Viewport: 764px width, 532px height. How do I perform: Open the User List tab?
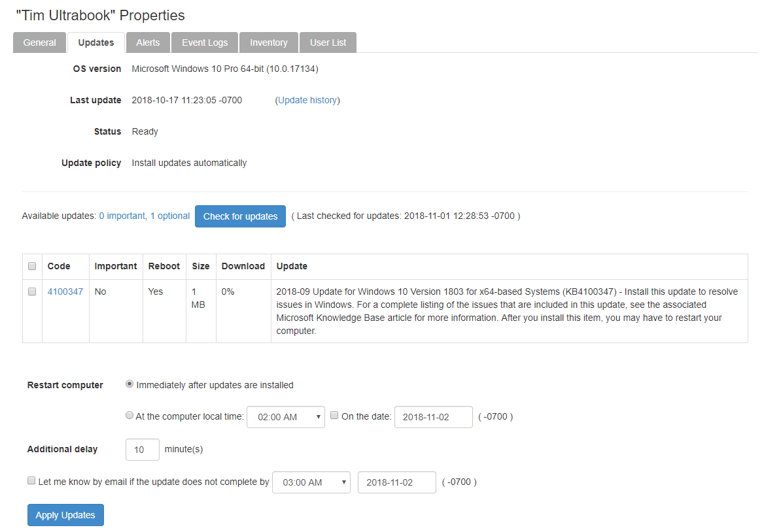[x=328, y=42]
